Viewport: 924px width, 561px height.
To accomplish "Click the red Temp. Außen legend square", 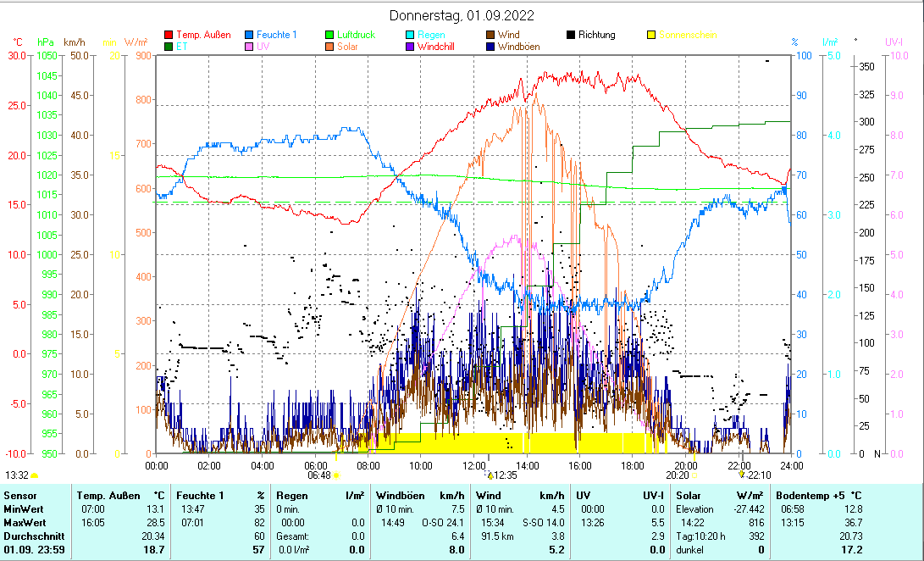I will tap(169, 36).
